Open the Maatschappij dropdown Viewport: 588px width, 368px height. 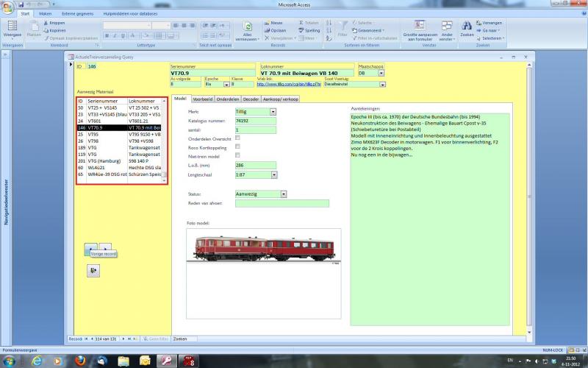(381, 73)
